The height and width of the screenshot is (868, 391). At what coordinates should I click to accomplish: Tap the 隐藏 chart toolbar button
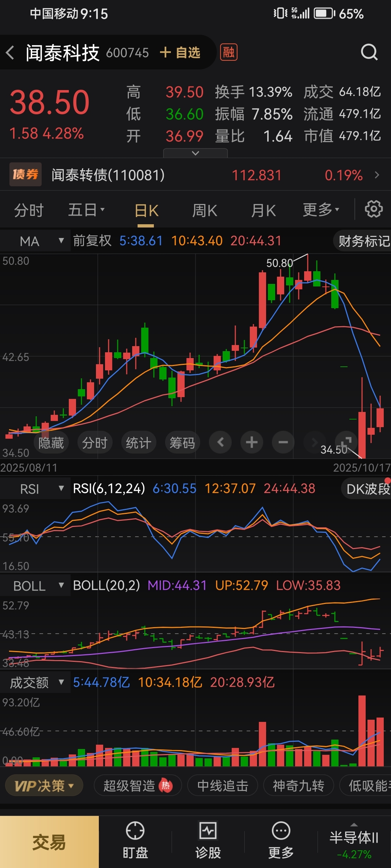click(x=51, y=442)
